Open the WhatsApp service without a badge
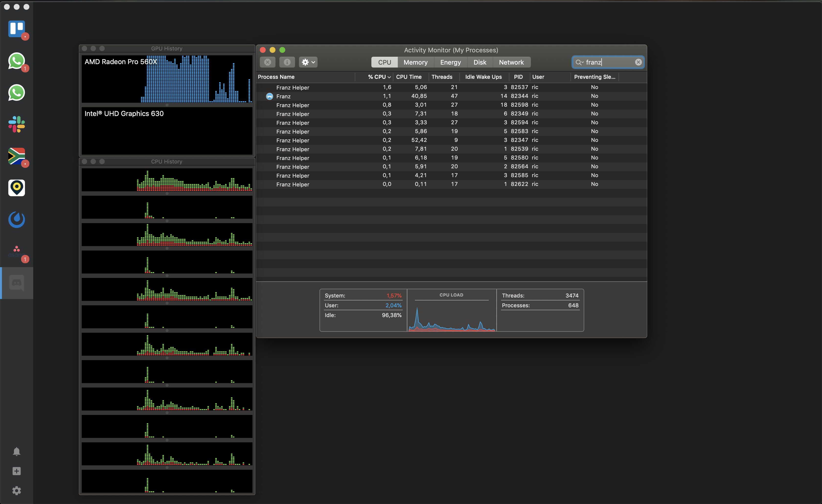 (16, 93)
